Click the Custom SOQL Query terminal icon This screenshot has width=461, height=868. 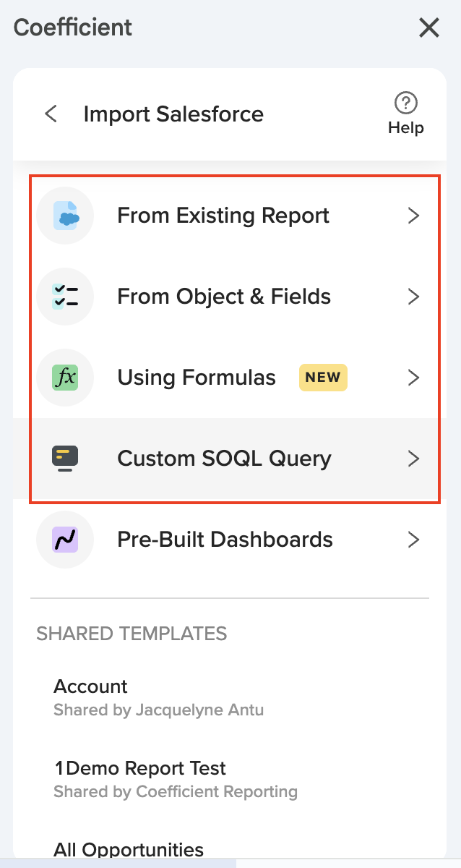[x=65, y=459]
